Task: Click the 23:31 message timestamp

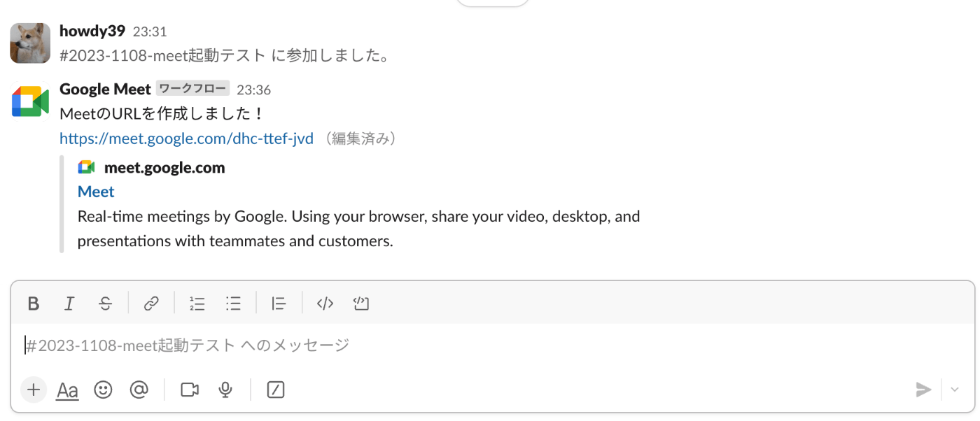Action: (150, 31)
